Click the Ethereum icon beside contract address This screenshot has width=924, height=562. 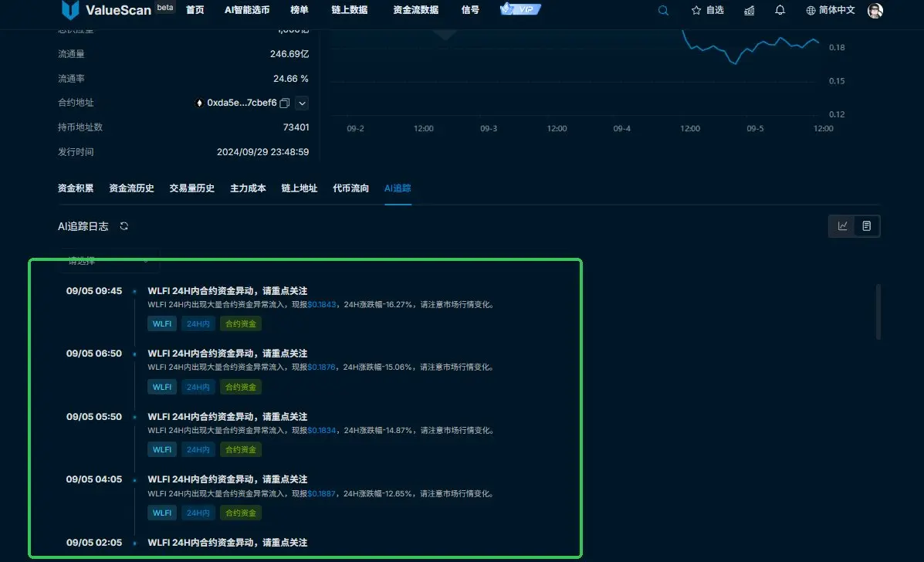pos(199,103)
